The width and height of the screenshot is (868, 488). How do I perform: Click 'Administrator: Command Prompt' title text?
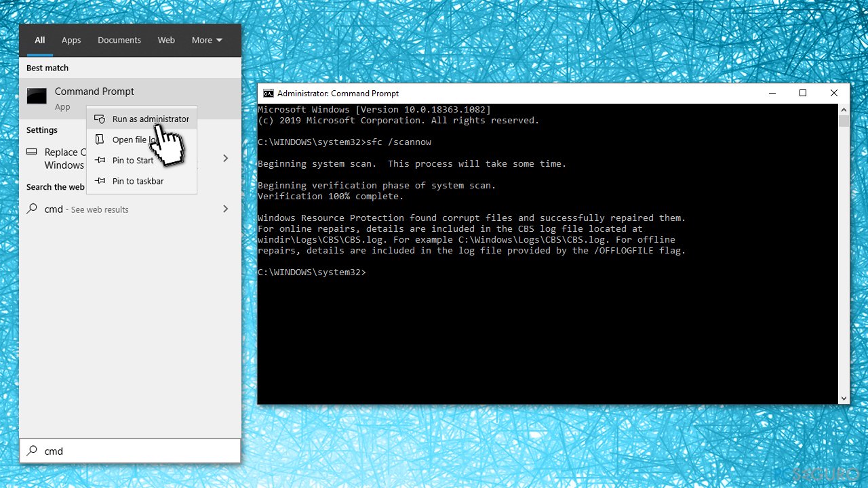click(338, 94)
